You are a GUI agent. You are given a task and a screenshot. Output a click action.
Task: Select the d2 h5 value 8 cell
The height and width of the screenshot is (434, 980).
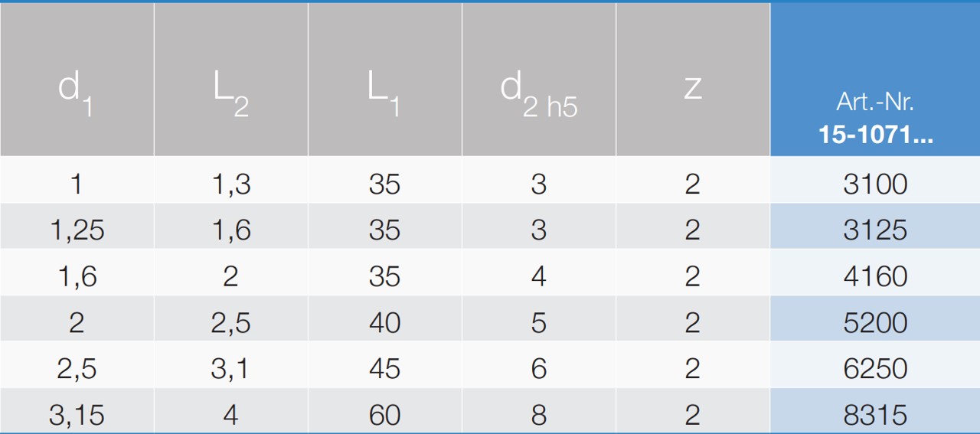pos(538,415)
